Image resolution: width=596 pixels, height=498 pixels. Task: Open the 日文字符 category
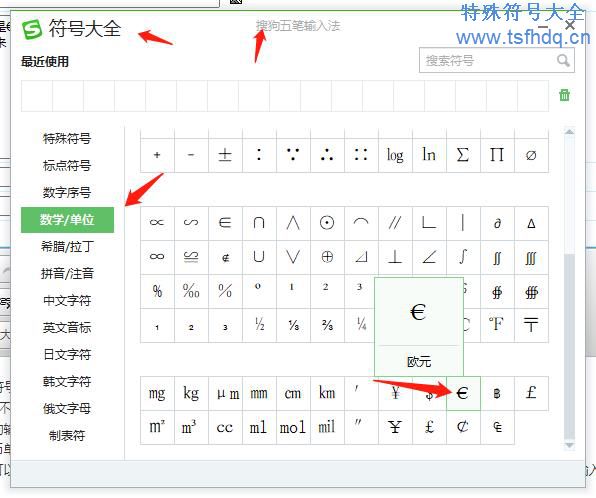67,354
